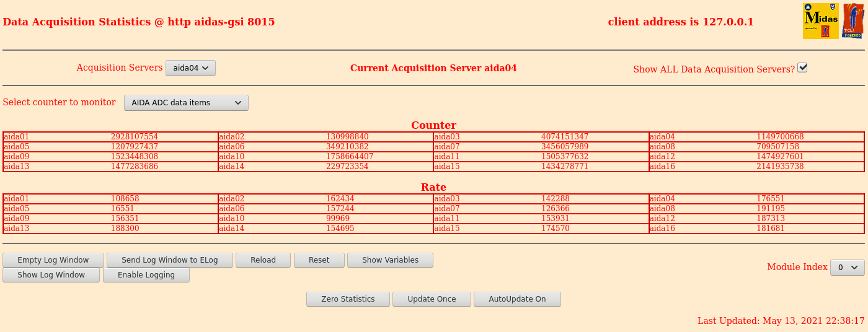The height and width of the screenshot is (332, 868).
Task: Select counter value 1523448308 for aida09
Action: tap(135, 157)
